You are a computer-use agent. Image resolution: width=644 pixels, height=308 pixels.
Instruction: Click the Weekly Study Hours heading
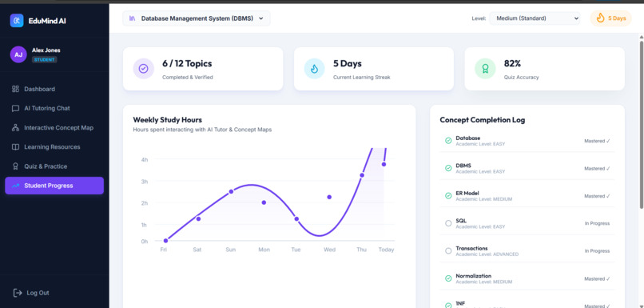(168, 120)
